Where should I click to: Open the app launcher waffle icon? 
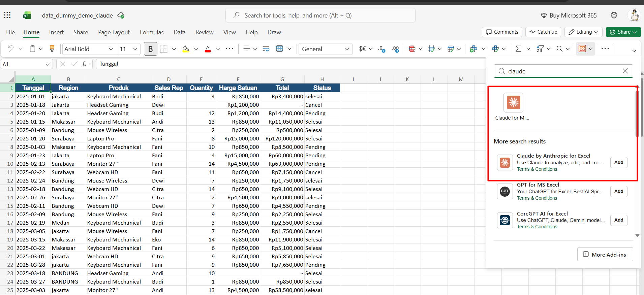[x=7, y=15]
